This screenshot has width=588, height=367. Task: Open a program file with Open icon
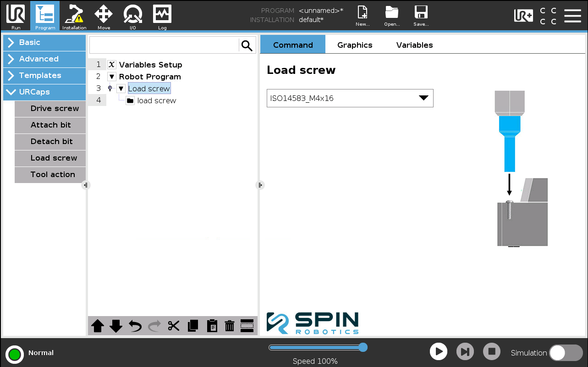tap(392, 16)
